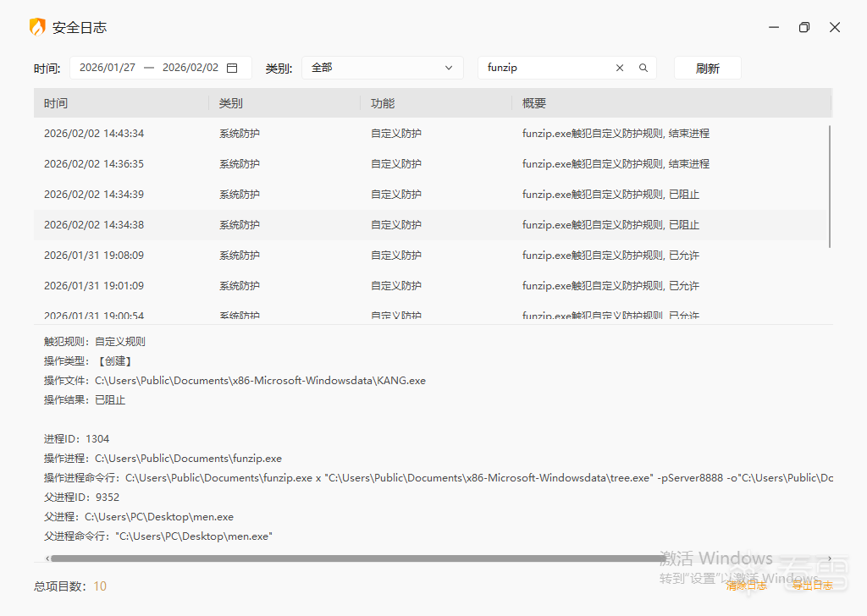Click the 操作结果: 已阻止 text
This screenshot has height=616, width=867.
coord(85,400)
